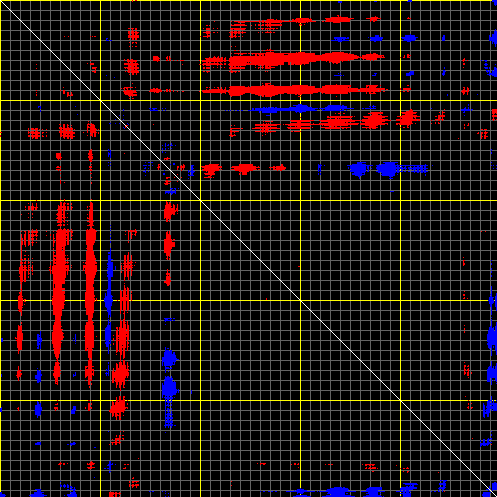Select the largest blue blob in the horizontal blue pair
Viewport: 497px width, 497px height.
click(x=387, y=169)
